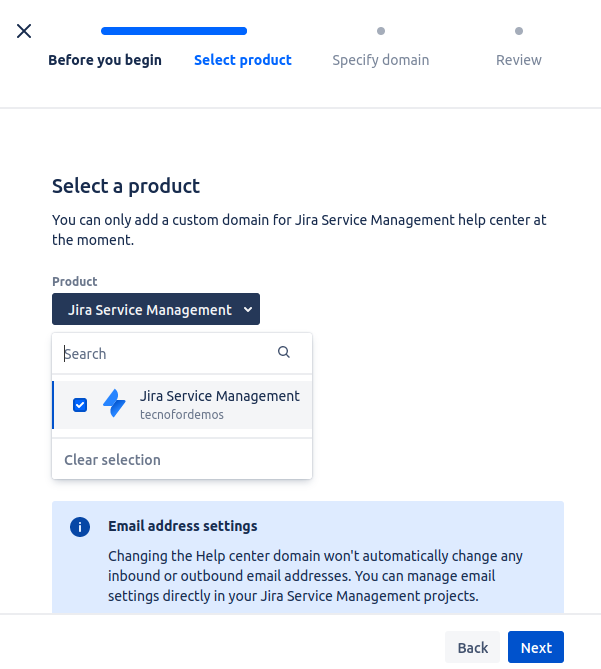Go to the Before you begin step

tap(105, 60)
